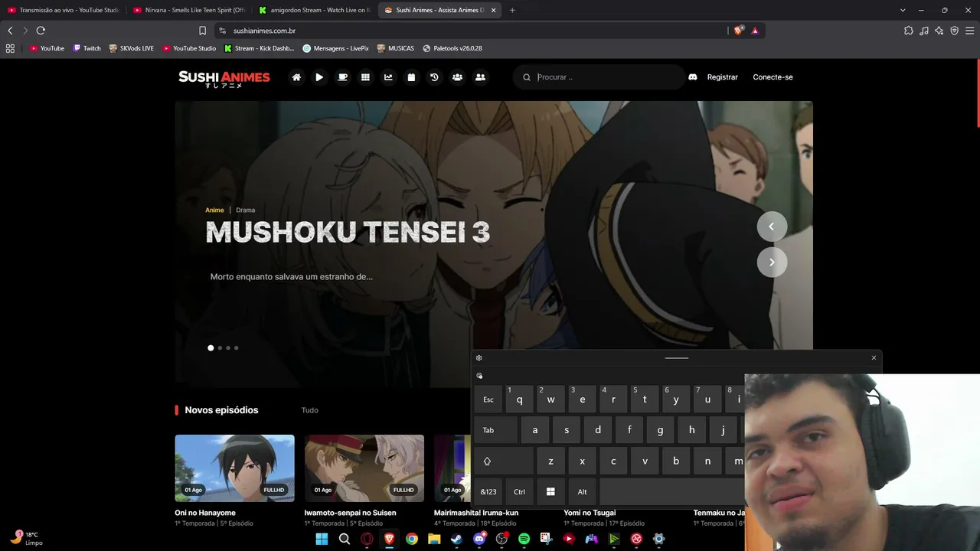Open SKVods LIVE bookmark
Viewport: 980px width, 551px height.
click(132, 48)
